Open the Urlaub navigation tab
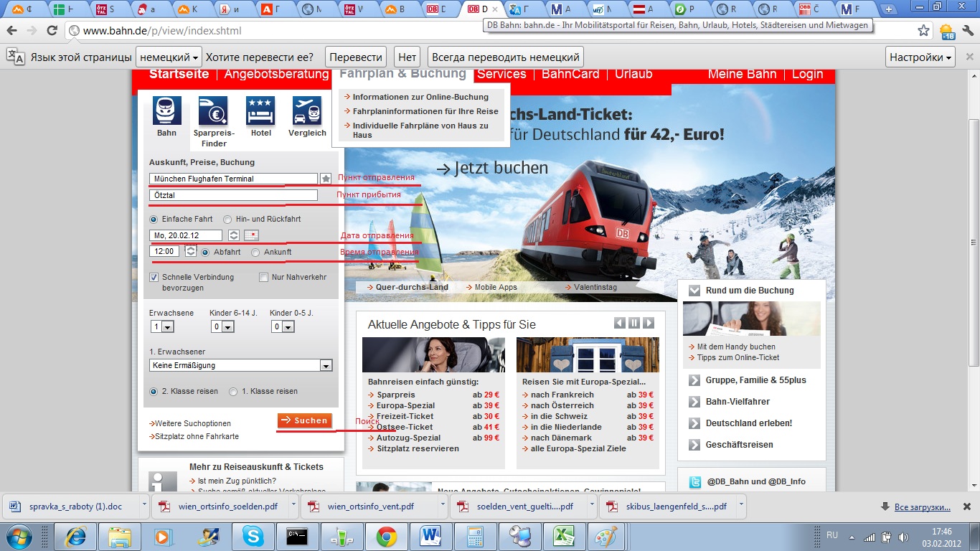The image size is (980, 551). (633, 74)
